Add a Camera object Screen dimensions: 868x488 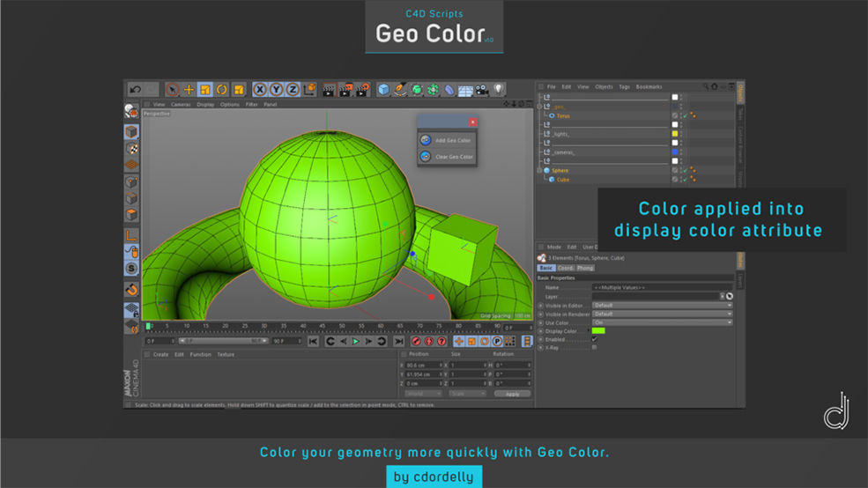click(482, 89)
